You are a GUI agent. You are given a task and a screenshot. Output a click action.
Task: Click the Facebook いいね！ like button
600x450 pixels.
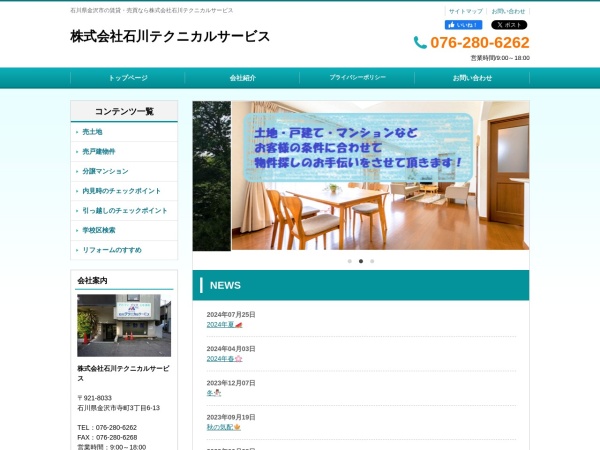coord(463,25)
